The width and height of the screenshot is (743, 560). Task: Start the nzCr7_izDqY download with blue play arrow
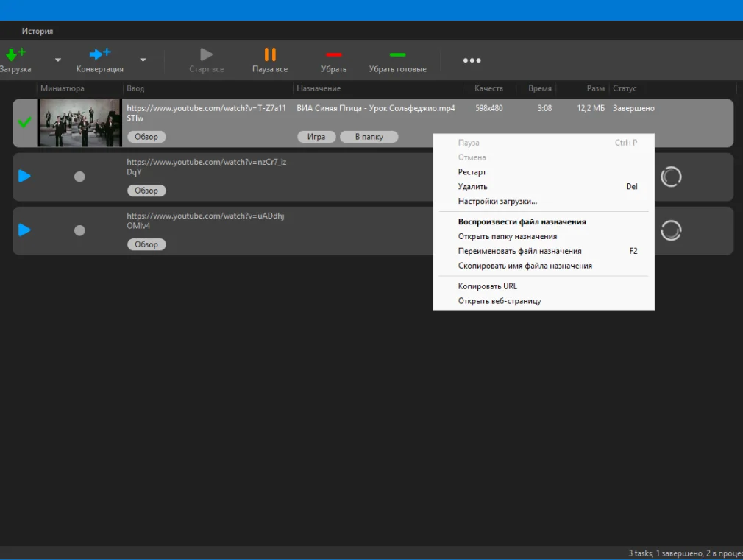coord(24,177)
